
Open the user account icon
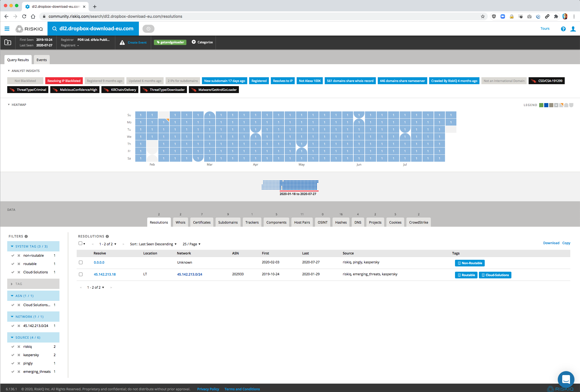[573, 29]
